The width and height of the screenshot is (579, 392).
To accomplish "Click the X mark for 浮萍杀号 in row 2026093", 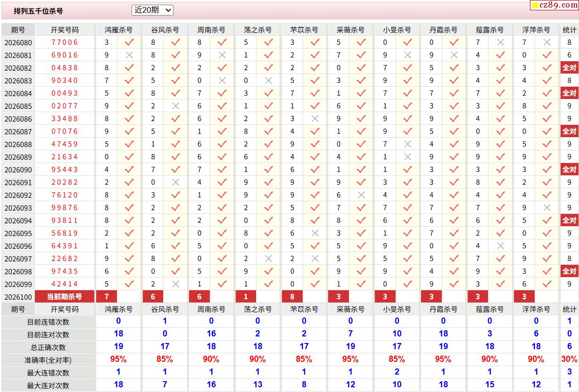I will [547, 208].
